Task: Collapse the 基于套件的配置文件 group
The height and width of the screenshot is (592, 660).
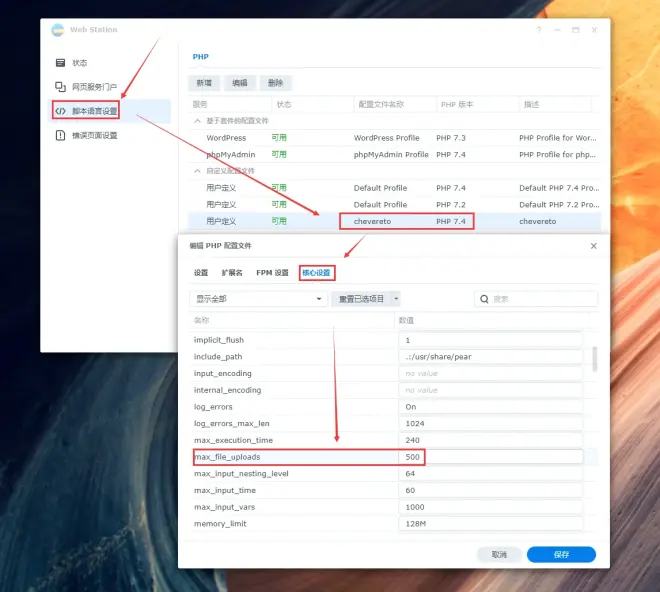Action: click(x=197, y=121)
